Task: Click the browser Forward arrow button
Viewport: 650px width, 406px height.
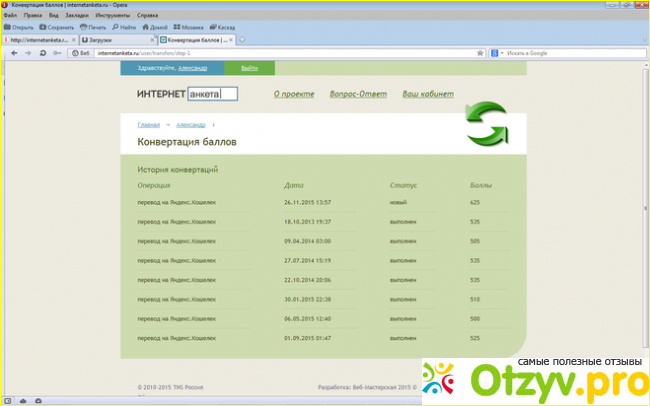Action: pyautogui.click(x=28, y=52)
